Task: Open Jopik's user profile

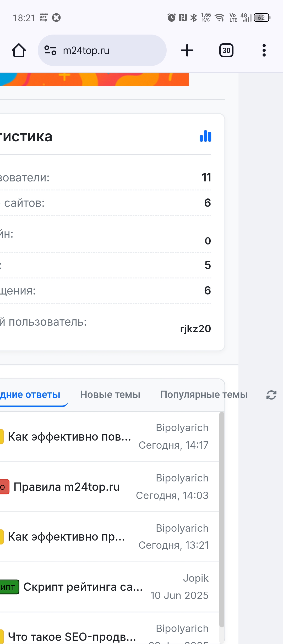Action: pyautogui.click(x=196, y=578)
